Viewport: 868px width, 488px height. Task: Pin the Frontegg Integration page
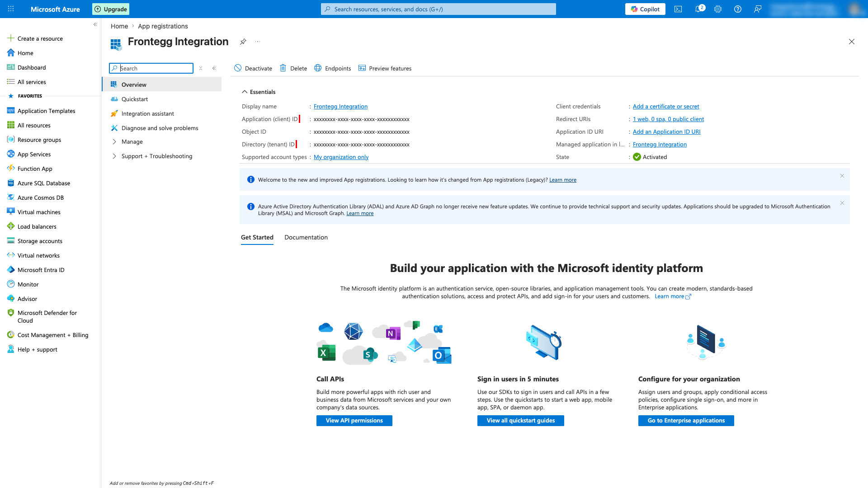point(243,42)
